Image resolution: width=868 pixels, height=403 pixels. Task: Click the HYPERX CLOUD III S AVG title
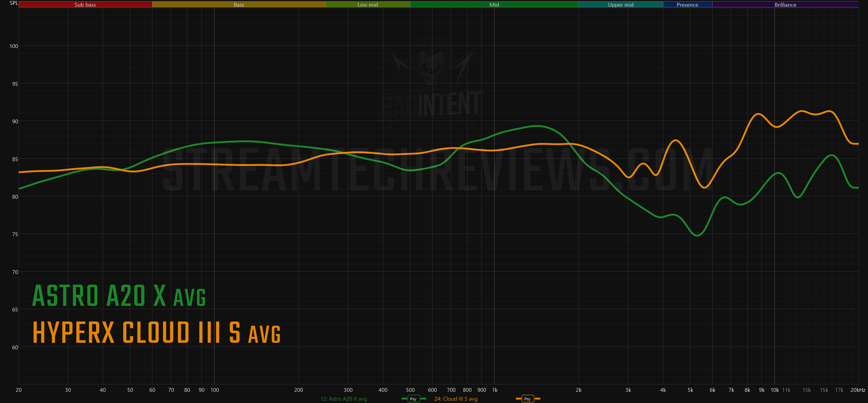[156, 333]
